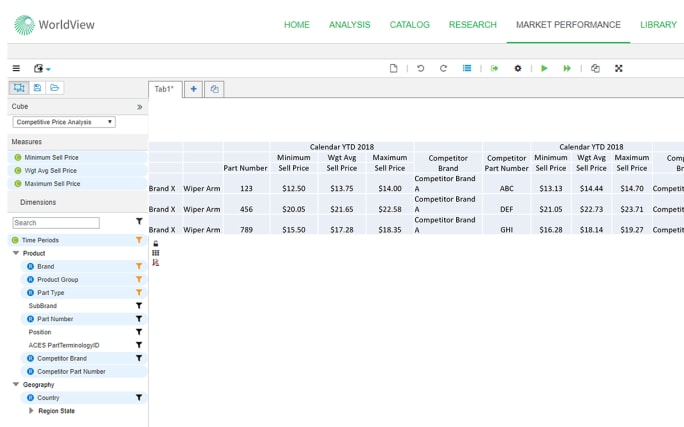Toggle fullscreen with the expand arrows icon
684x427 pixels.
click(618, 68)
